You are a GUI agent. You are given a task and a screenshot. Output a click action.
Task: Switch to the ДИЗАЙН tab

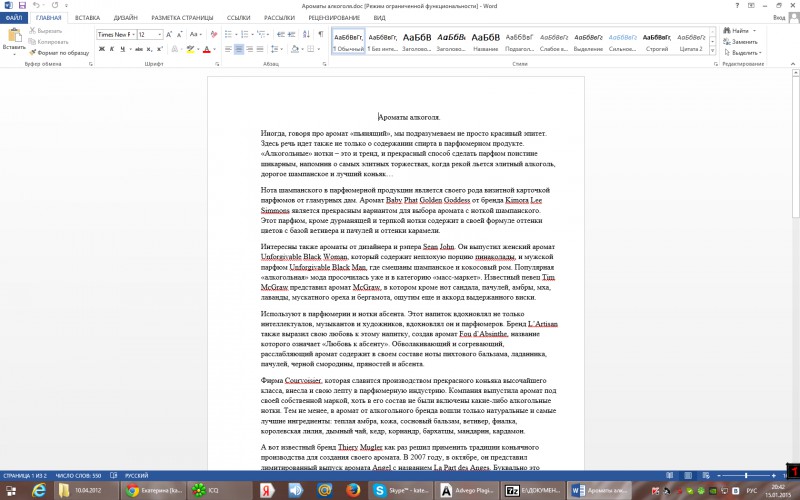pos(126,18)
